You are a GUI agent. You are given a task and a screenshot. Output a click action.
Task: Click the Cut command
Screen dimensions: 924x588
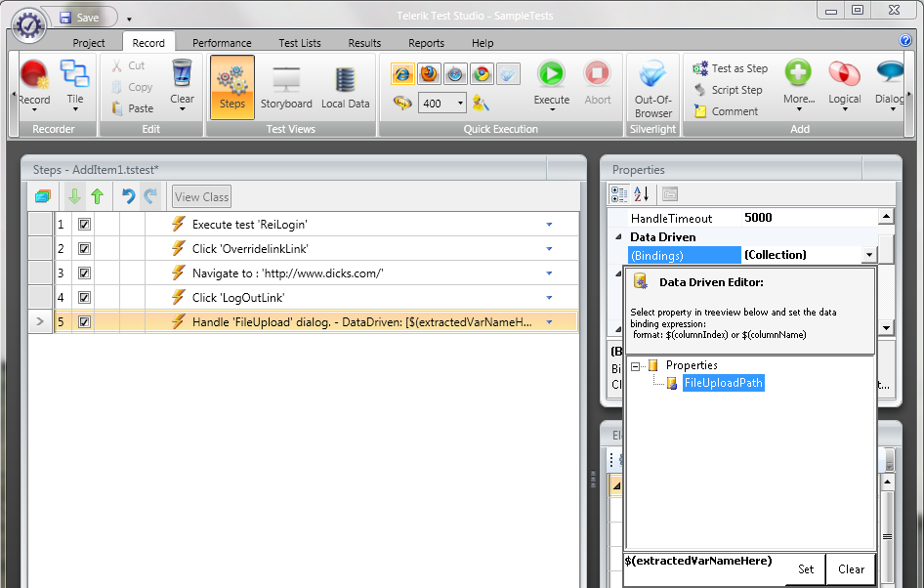pos(129,65)
